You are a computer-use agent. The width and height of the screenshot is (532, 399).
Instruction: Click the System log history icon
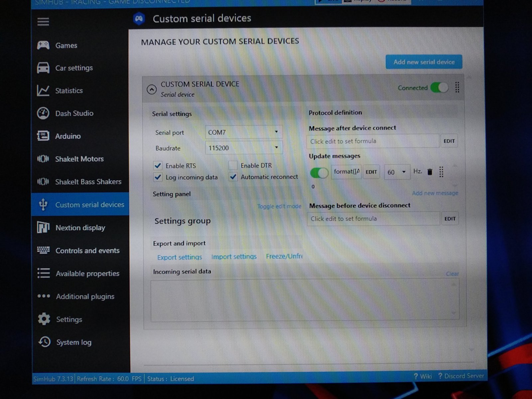[44, 341]
